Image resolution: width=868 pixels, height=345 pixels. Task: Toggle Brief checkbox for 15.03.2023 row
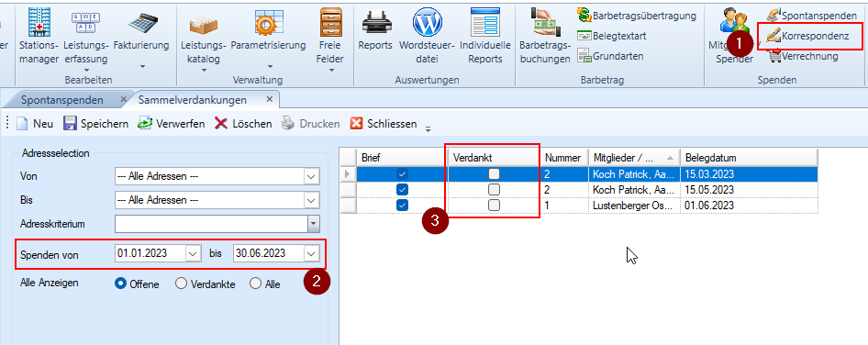403,174
